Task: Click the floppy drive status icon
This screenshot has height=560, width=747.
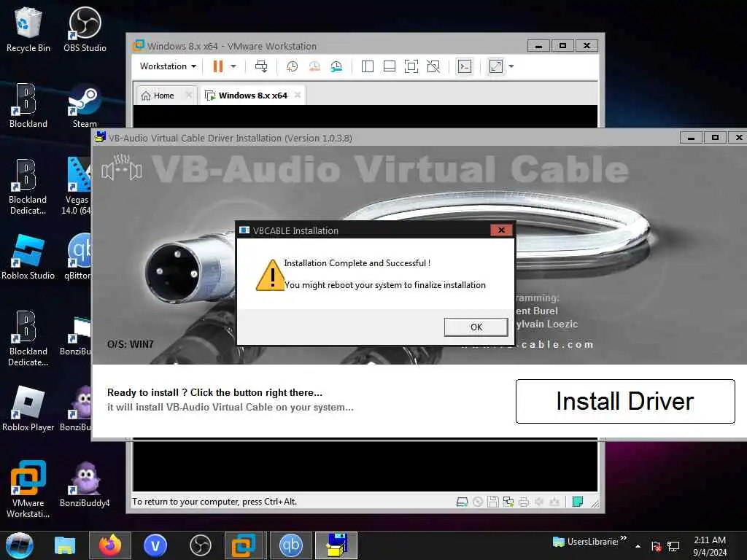Action: 493,502
